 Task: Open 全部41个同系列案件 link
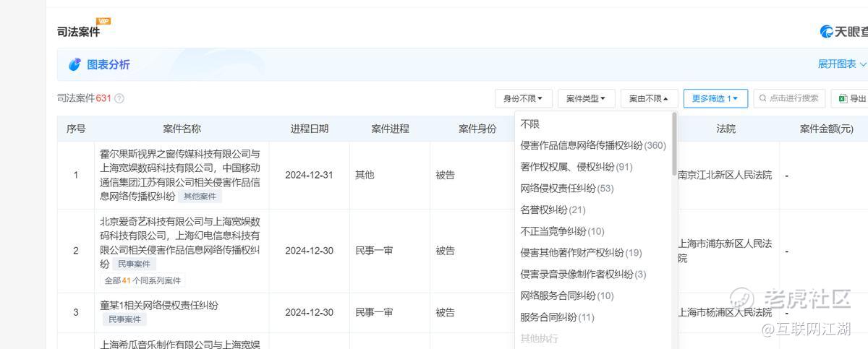[x=142, y=280]
